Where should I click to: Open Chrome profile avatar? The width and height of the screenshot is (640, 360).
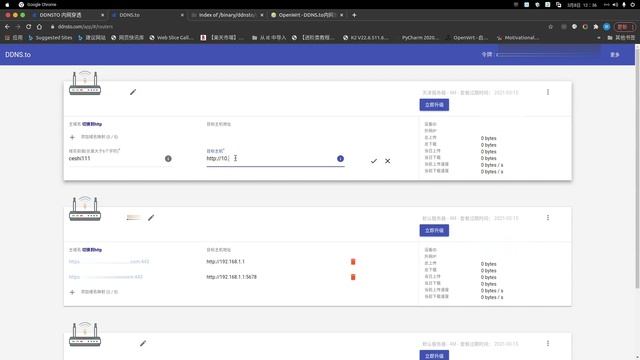click(x=607, y=27)
